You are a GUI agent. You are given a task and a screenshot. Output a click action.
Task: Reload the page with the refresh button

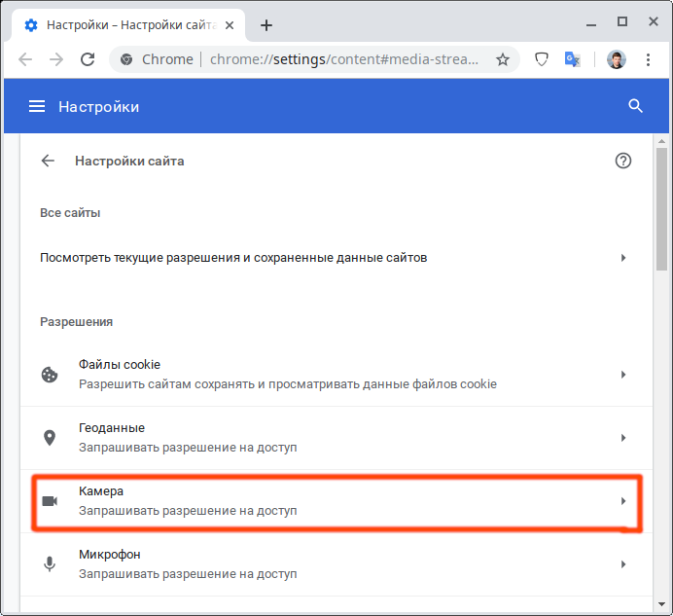88,59
